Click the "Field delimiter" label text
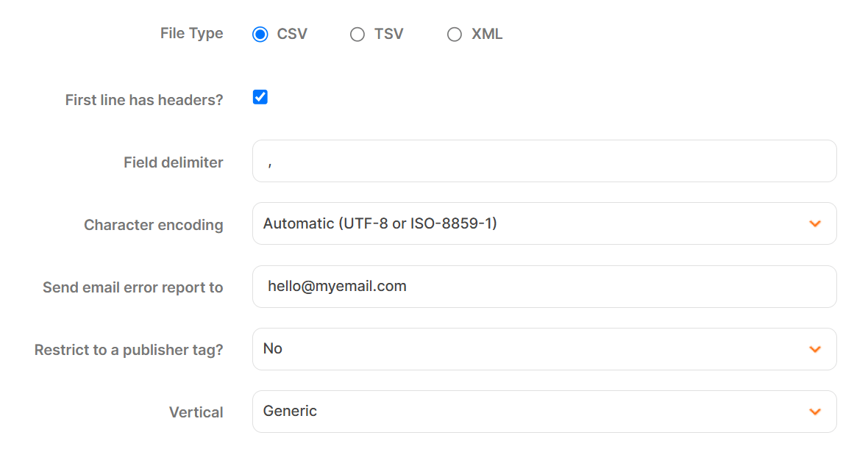Screen dimensions: 868x463 click(x=173, y=162)
